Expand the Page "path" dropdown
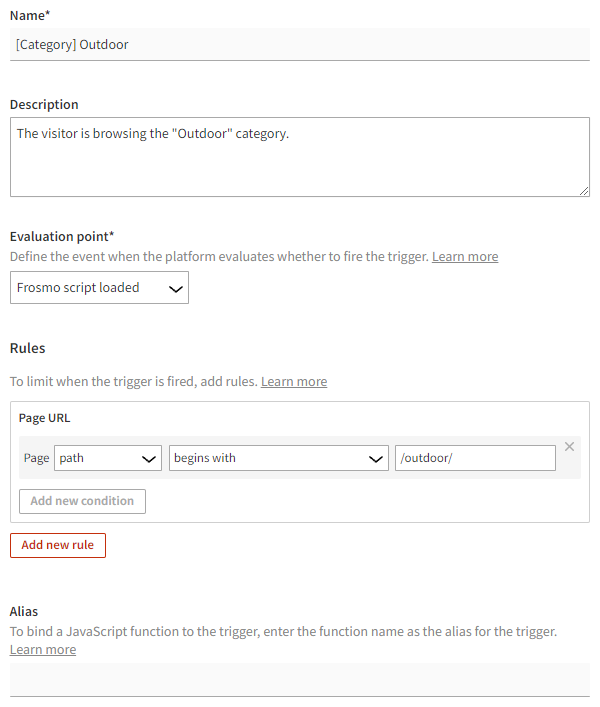The image size is (600, 707). [108, 458]
